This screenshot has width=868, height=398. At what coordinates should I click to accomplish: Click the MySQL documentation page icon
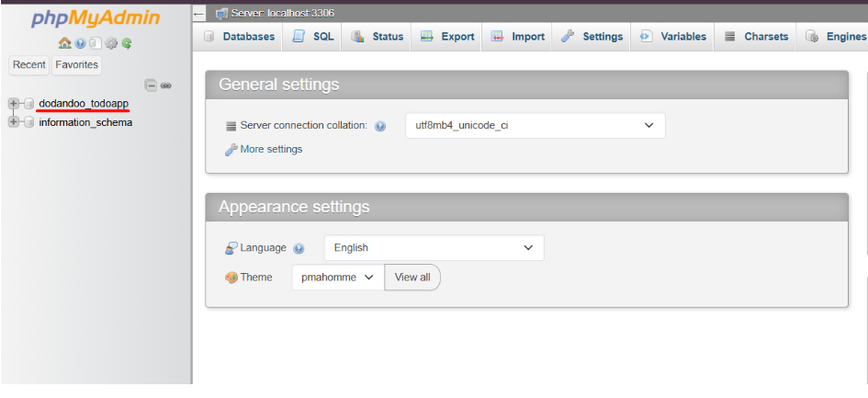point(96,43)
